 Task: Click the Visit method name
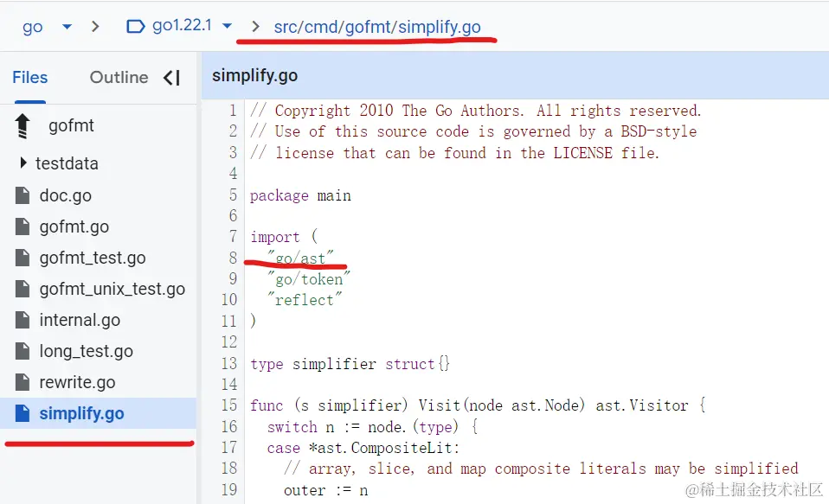[x=440, y=405]
